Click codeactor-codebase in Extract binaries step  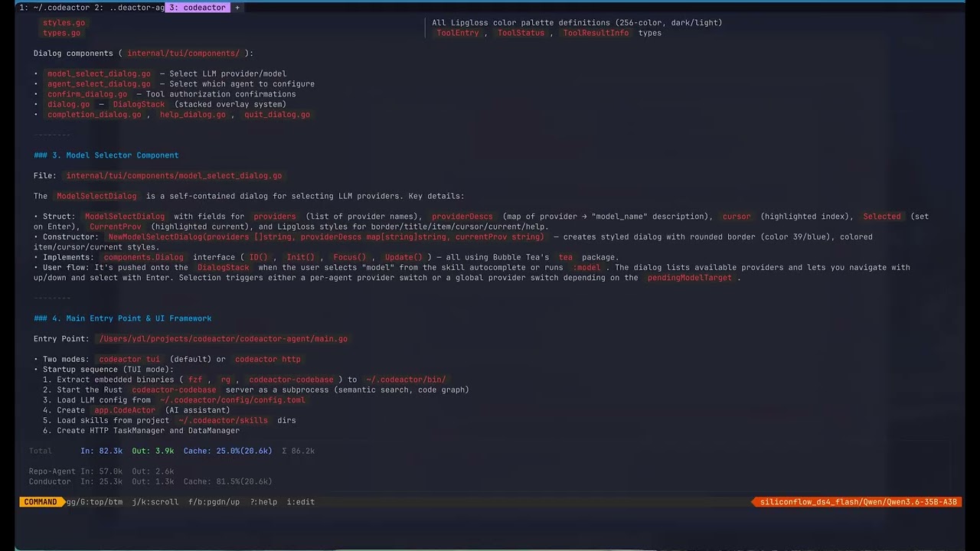tap(291, 380)
